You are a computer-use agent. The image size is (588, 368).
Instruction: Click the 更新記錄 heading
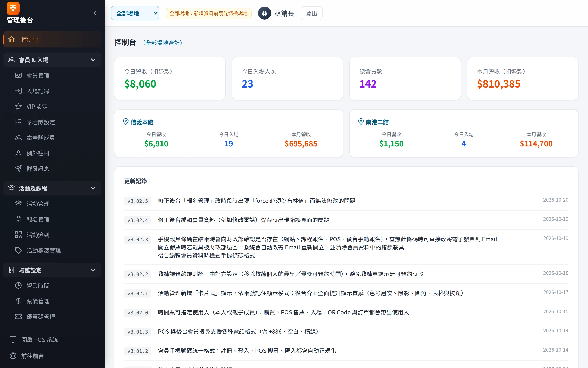pyautogui.click(x=135, y=181)
